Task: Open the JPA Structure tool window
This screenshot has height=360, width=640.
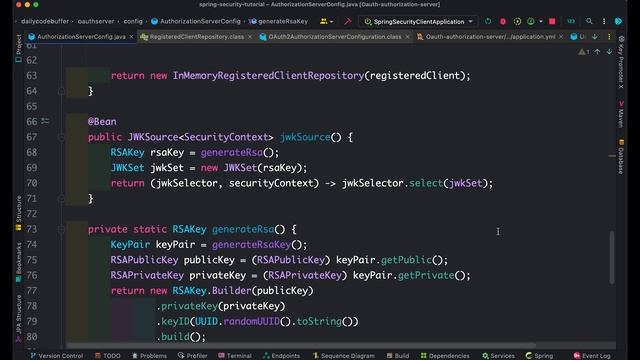Action: 18,318
